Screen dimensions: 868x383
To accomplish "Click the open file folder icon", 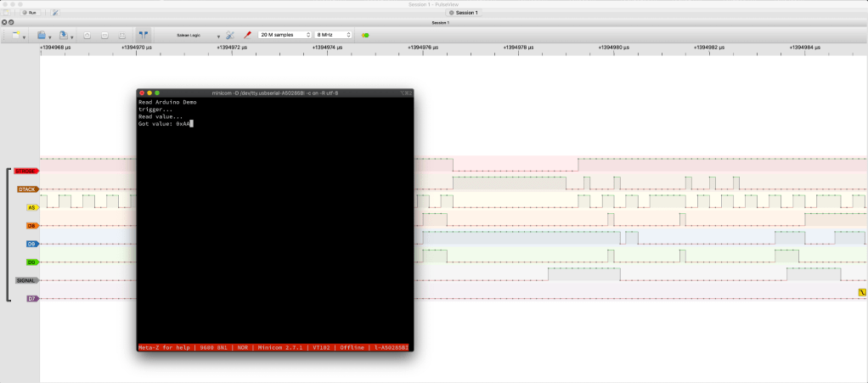I will pyautogui.click(x=42, y=36).
